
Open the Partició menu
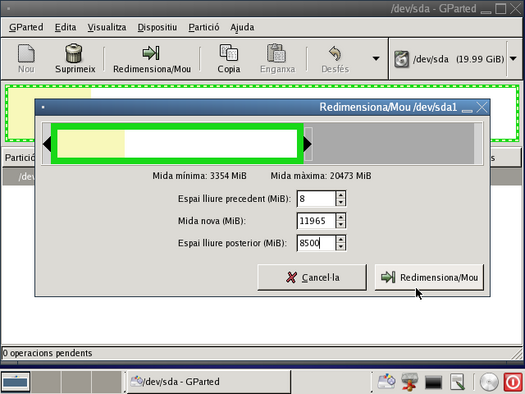pos(204,27)
